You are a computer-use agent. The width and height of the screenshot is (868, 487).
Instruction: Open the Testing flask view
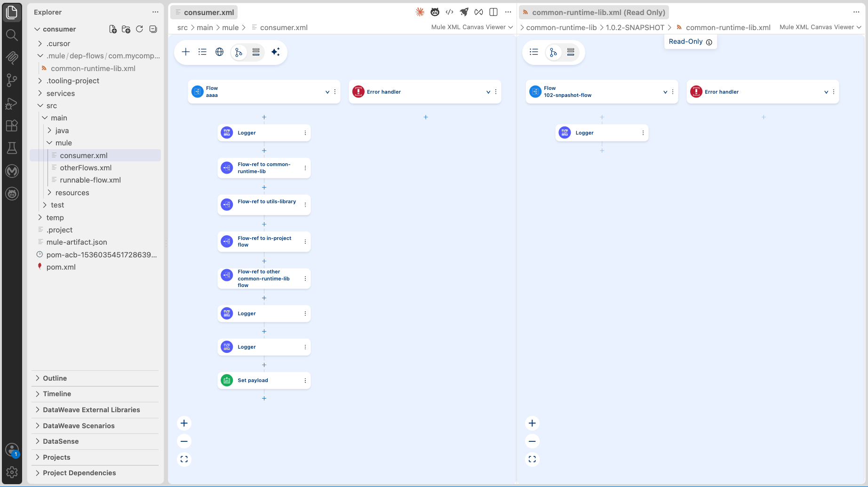pyautogui.click(x=12, y=148)
